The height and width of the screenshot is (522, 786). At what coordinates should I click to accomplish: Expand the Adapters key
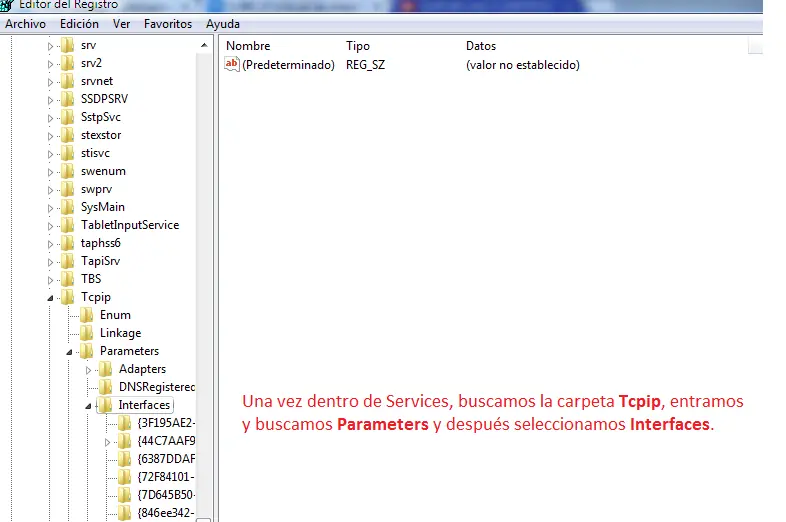click(x=88, y=370)
